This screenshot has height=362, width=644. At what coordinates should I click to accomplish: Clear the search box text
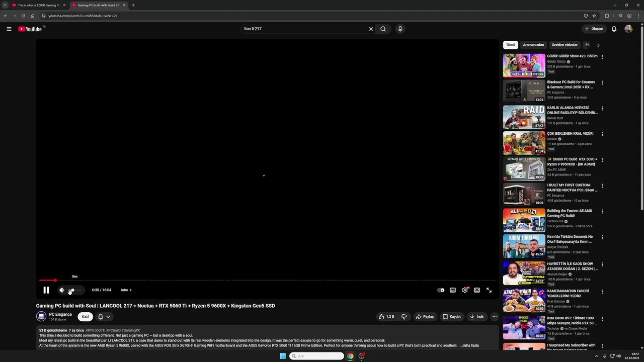tap(371, 29)
